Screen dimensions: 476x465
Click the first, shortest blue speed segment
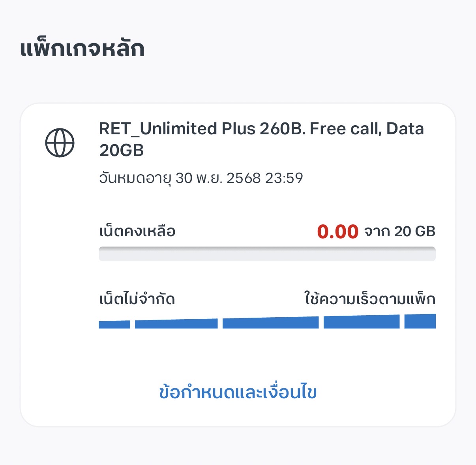click(x=114, y=324)
